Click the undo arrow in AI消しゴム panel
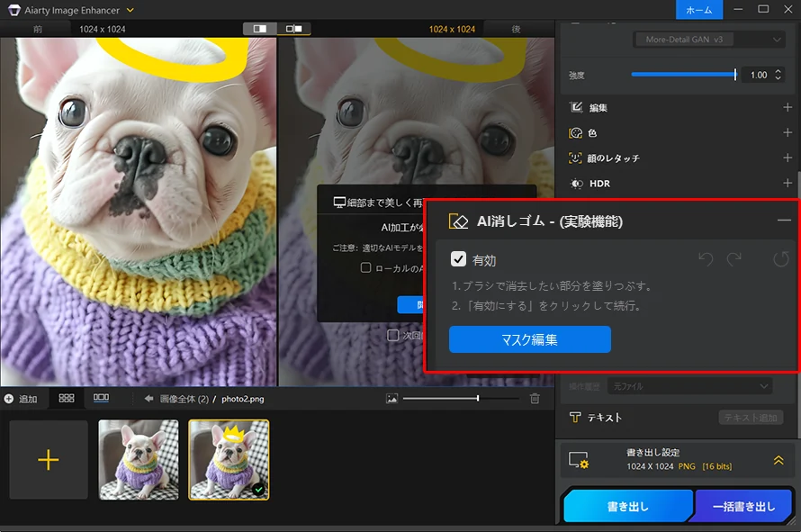Viewport: 801px width, 532px height. tap(705, 258)
